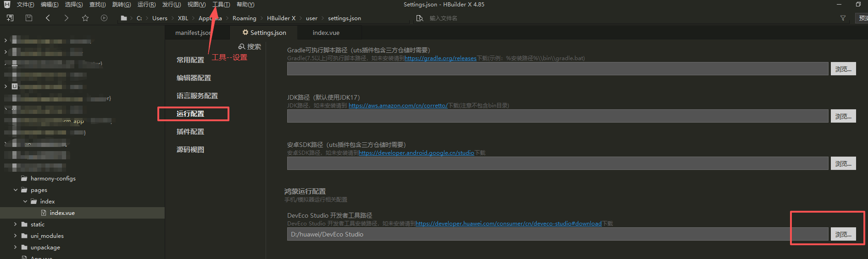The image size is (868, 259).
Task: Expand the uni_modules folder chevron
Action: coord(16,236)
